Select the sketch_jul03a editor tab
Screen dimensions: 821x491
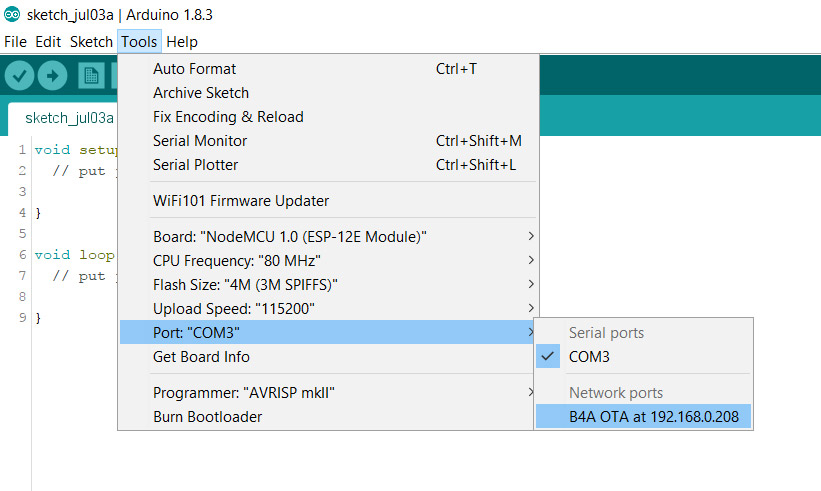pos(68,118)
